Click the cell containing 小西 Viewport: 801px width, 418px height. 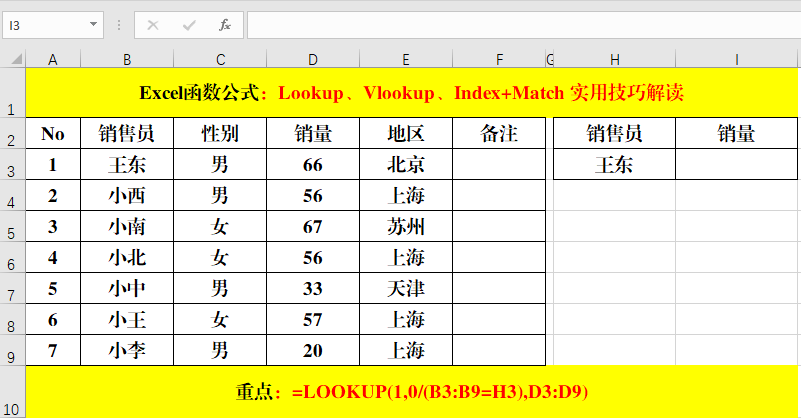click(127, 196)
